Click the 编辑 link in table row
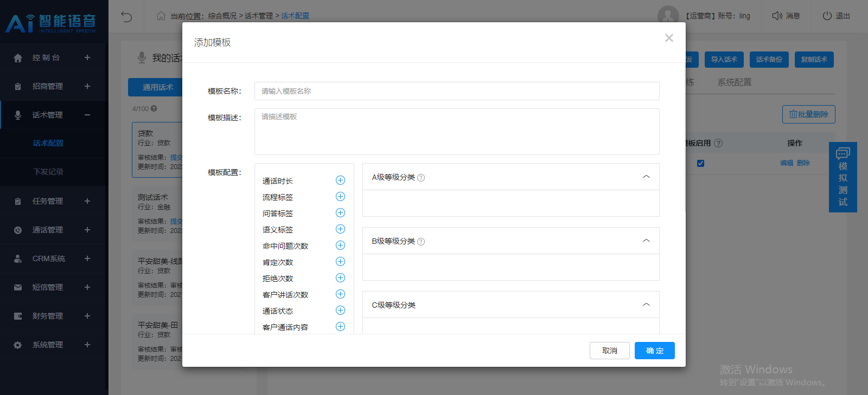 point(787,163)
